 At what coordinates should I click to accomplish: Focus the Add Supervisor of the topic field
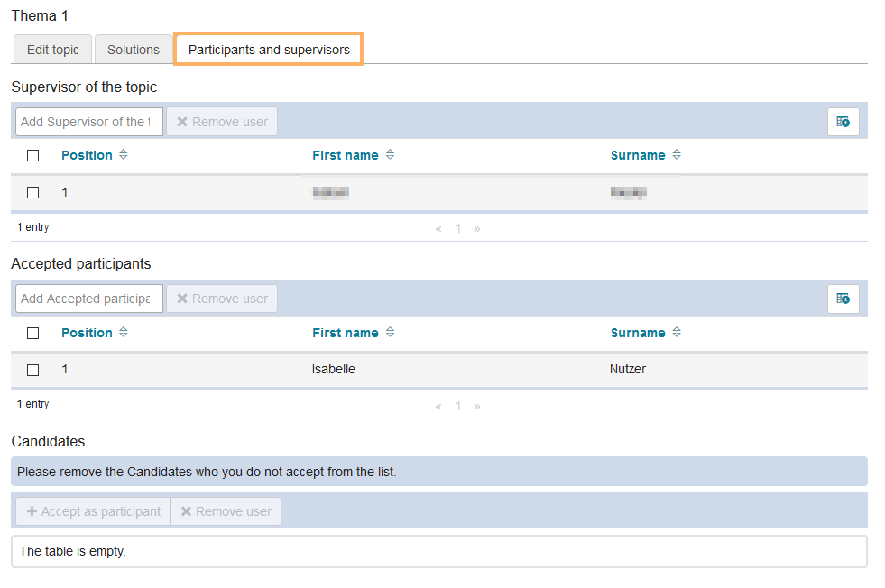point(88,122)
